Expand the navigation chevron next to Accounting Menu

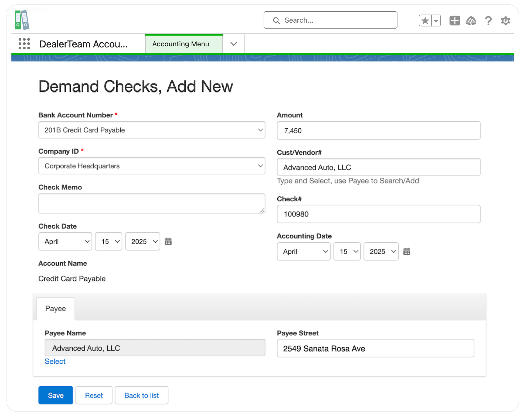tap(234, 44)
